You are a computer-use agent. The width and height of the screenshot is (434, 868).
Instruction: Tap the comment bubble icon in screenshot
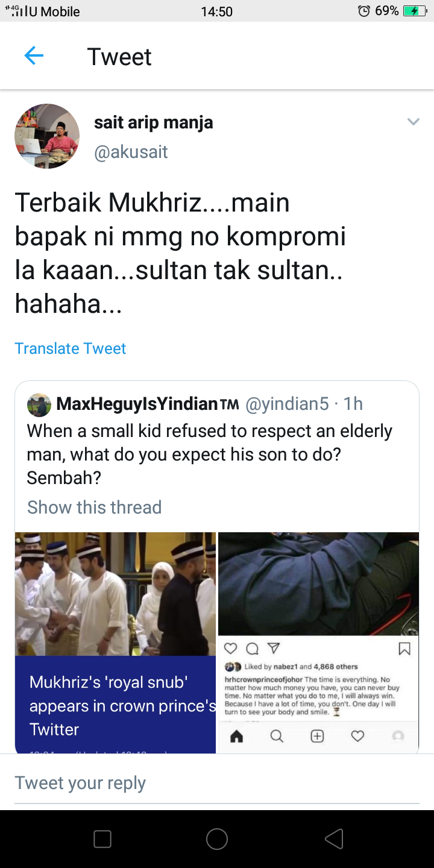pyautogui.click(x=252, y=649)
